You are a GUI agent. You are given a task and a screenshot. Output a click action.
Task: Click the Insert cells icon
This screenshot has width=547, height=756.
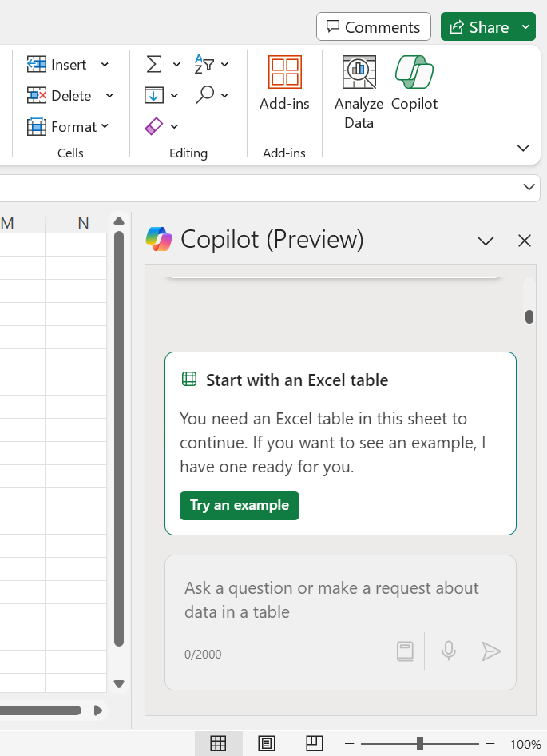pyautogui.click(x=37, y=65)
